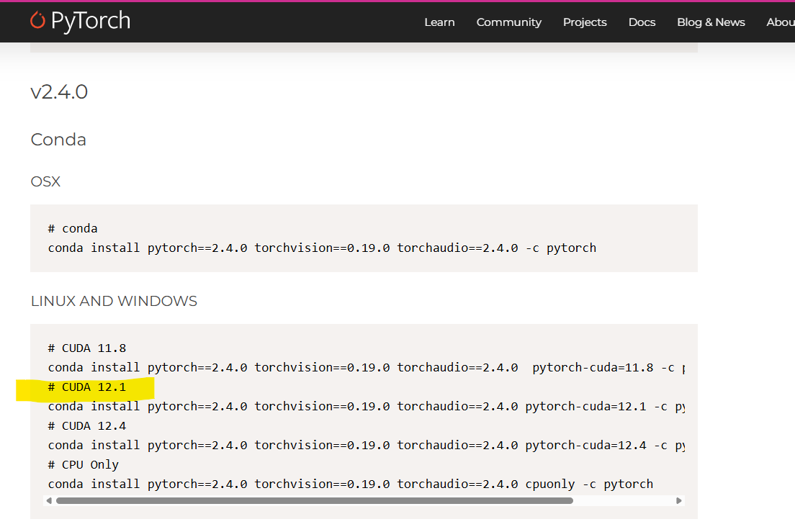
Task: Open the Docs menu
Action: coord(642,22)
